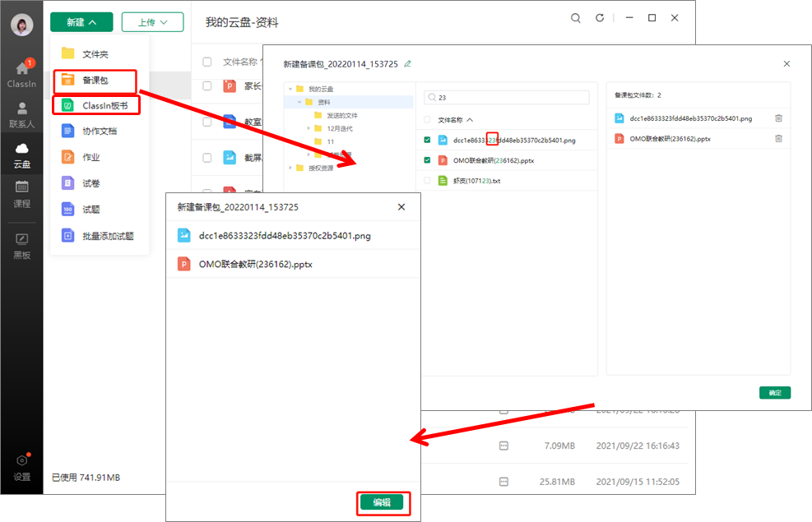Open 设置 settings in sidebar
The image size is (812, 522).
pyautogui.click(x=21, y=469)
